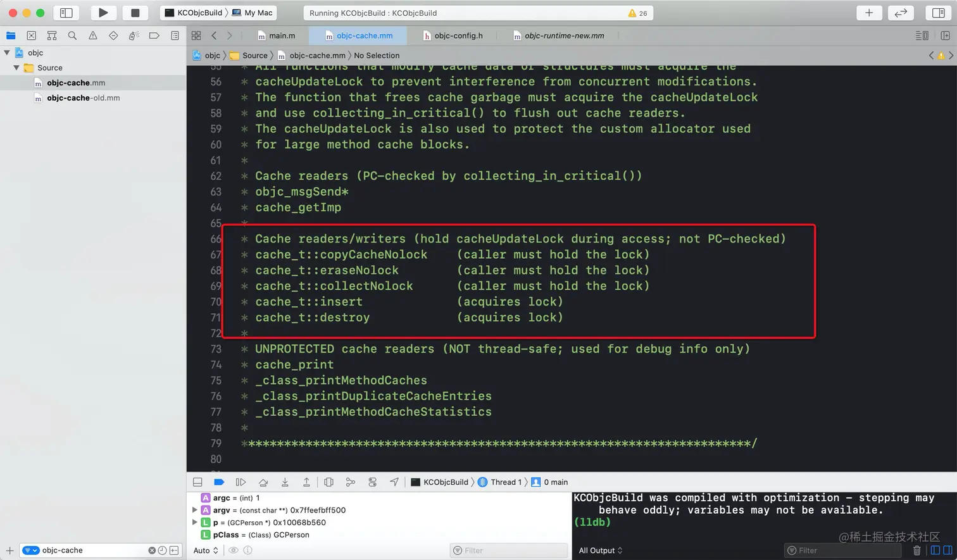The width and height of the screenshot is (957, 560).
Task: Open the objc-config.h tab
Action: pos(453,35)
